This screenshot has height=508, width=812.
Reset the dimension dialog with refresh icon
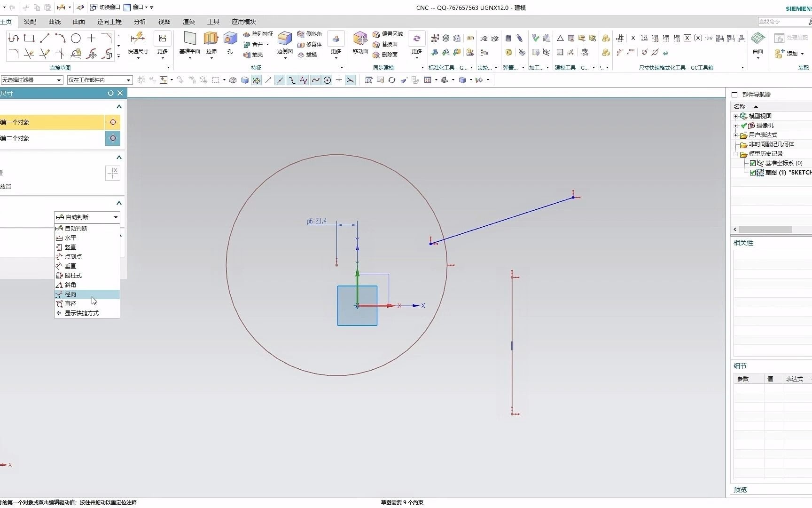tap(110, 93)
